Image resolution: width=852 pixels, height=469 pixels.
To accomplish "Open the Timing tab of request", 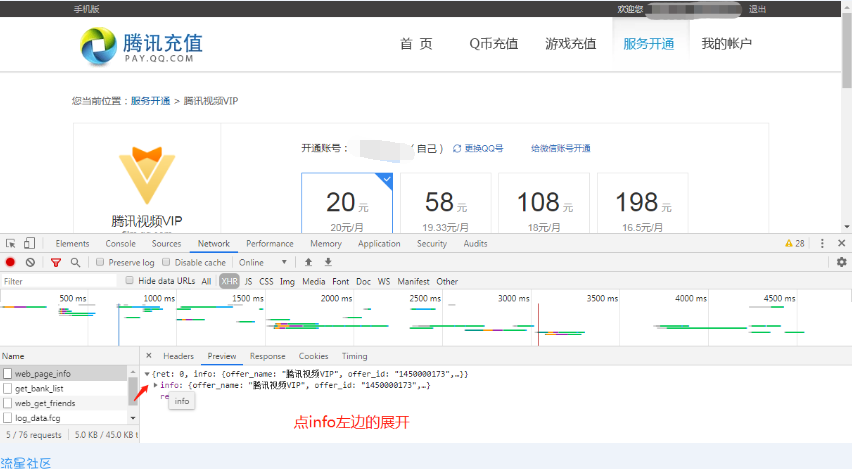I will (x=354, y=356).
